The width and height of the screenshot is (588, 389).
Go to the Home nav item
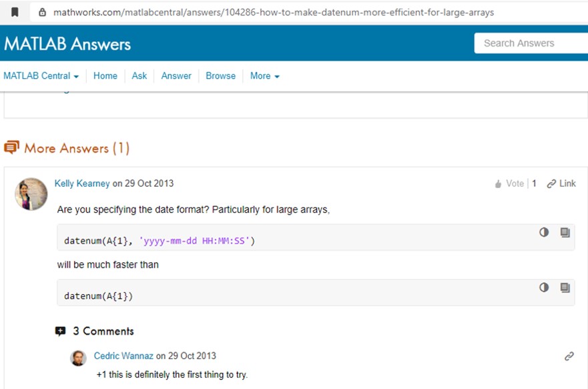pyautogui.click(x=105, y=76)
